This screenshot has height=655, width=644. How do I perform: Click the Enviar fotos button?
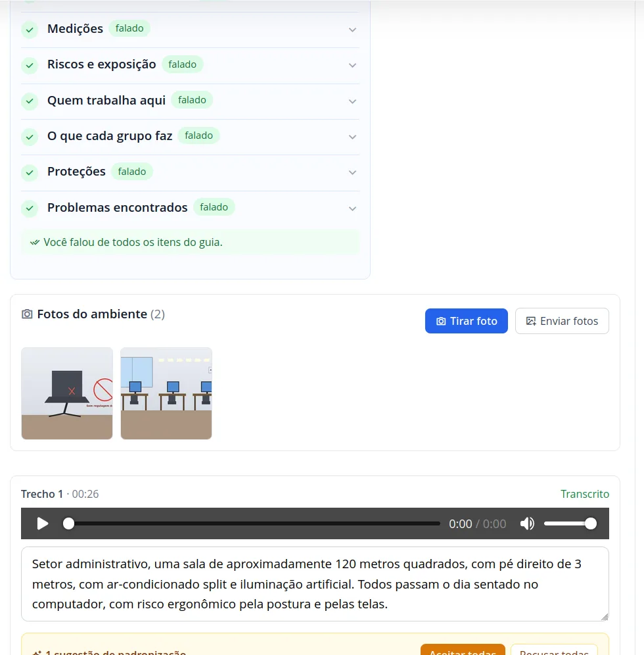pos(562,321)
